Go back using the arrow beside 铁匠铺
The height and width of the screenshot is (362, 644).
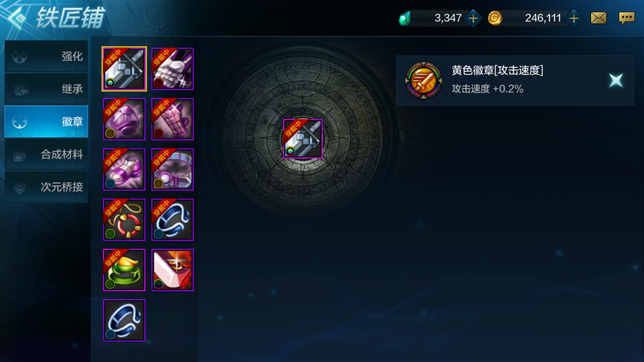[x=17, y=18]
